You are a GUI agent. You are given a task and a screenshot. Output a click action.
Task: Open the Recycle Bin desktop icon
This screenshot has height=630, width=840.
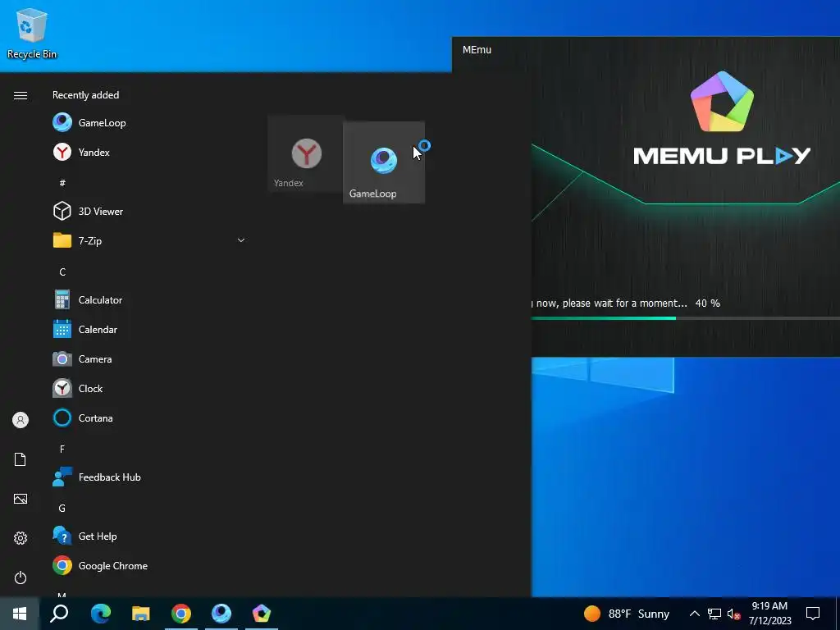pos(32,33)
